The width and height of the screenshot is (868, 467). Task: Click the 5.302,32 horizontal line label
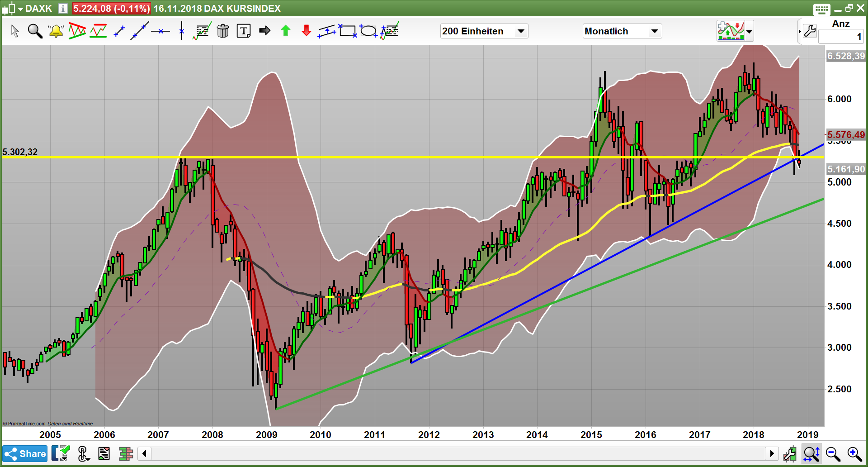tap(20, 152)
